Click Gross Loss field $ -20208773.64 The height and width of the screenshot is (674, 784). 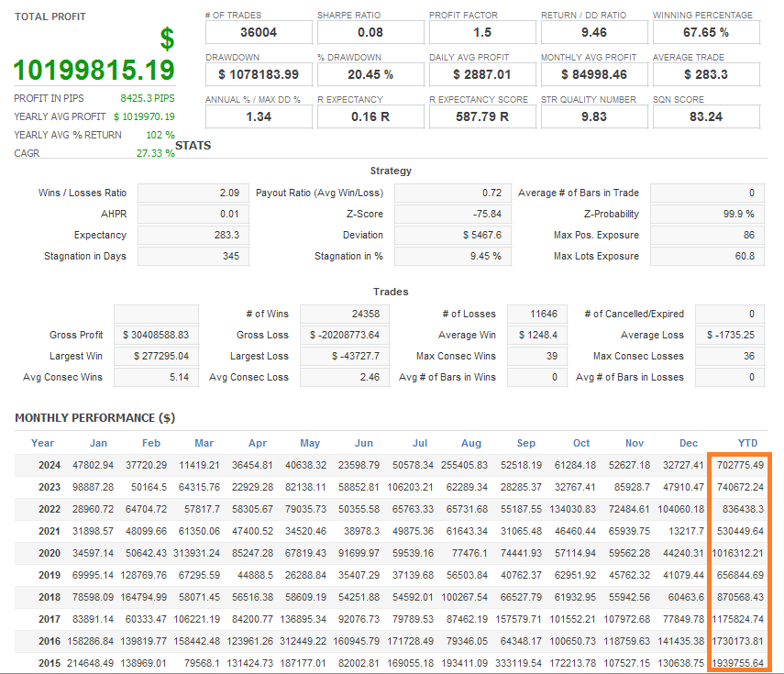[x=345, y=335]
